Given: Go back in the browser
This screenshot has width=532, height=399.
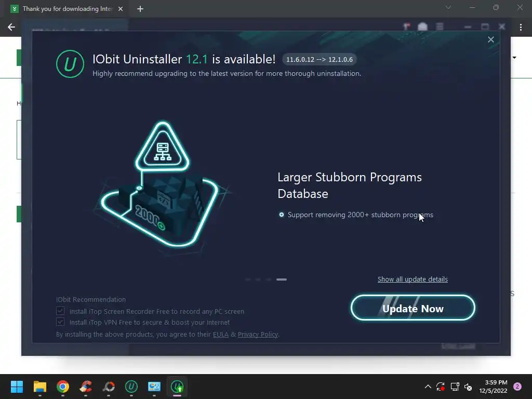Looking at the screenshot, I should pos(11,27).
